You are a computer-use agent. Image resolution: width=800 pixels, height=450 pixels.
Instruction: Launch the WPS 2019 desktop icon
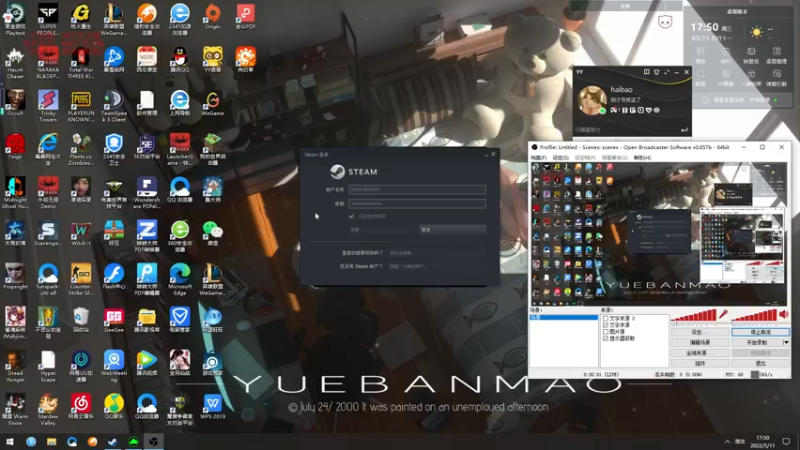(x=213, y=407)
